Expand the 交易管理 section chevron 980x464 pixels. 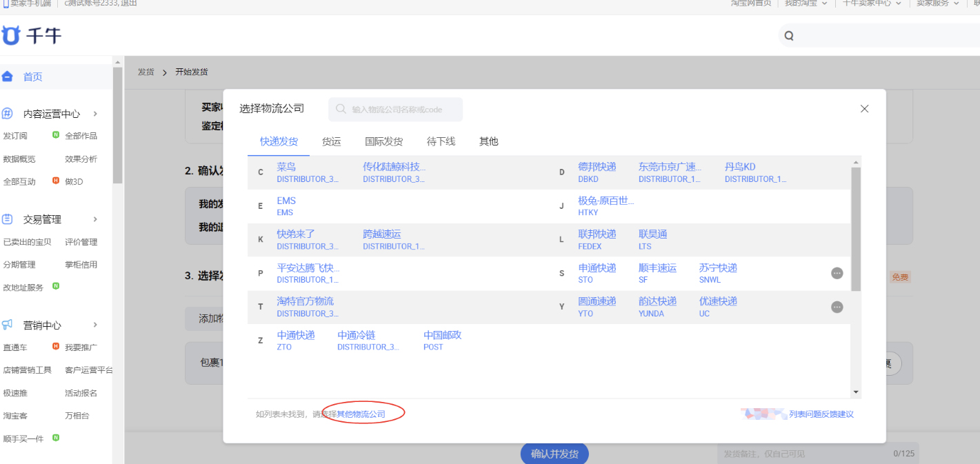coord(95,219)
